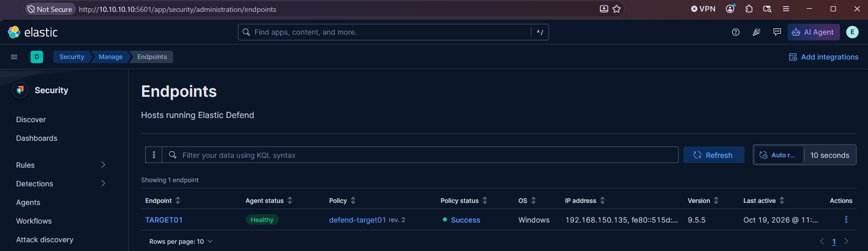Open Workflows in the sidebar
Screen dimensions: 868x251
click(34, 221)
